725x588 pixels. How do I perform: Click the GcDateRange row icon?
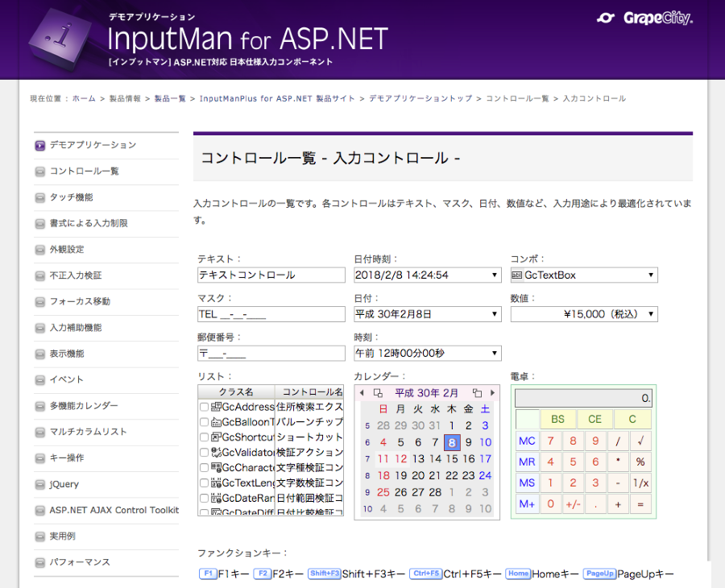(x=216, y=498)
